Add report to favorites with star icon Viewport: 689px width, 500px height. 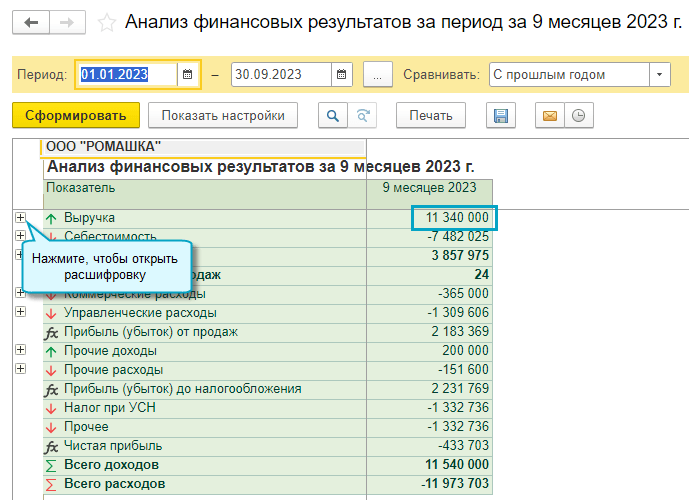[108, 22]
